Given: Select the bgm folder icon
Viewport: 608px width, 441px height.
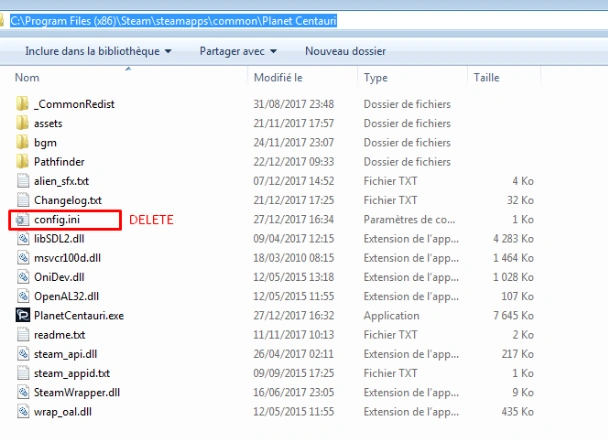Looking at the screenshot, I should point(22,142).
